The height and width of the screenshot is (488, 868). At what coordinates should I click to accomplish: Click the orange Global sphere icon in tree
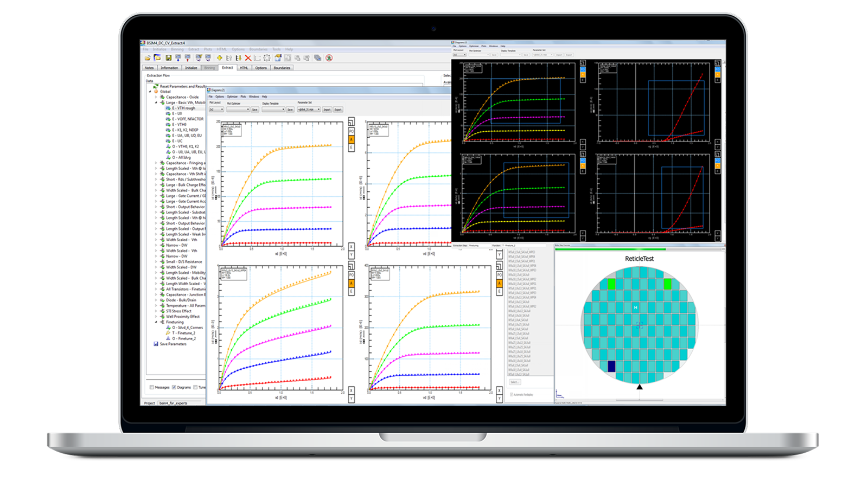(156, 92)
